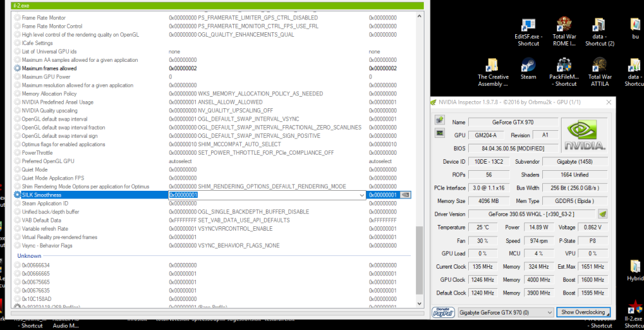Screen dimensions: 644x330
Task: Click the gear icon beside 0x10C158AD
Action: pyautogui.click(x=17, y=299)
